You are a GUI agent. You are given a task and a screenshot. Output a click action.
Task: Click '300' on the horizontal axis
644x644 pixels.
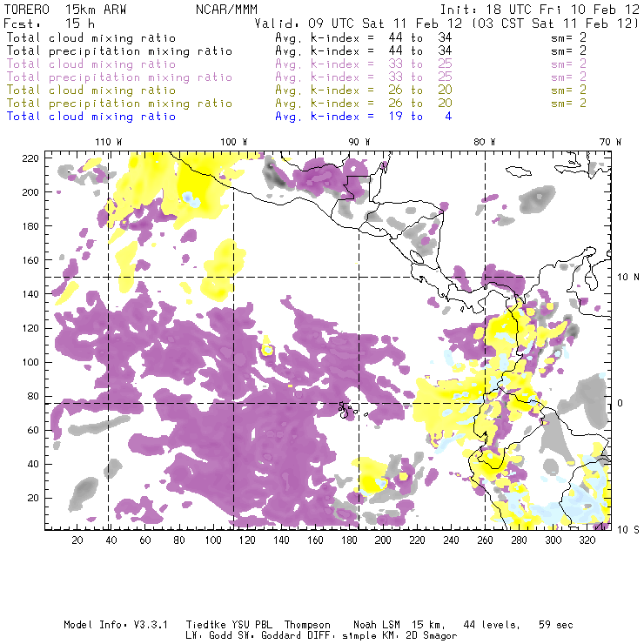(x=553, y=540)
